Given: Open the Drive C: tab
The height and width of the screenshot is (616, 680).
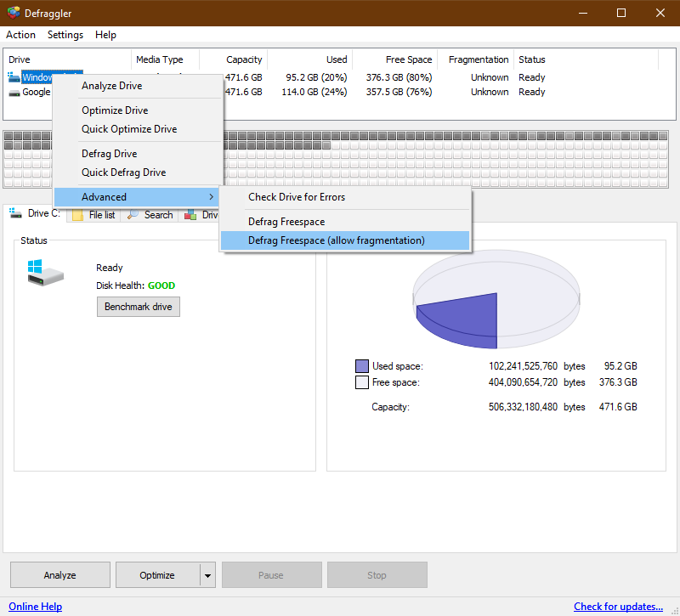Looking at the screenshot, I should 34,214.
